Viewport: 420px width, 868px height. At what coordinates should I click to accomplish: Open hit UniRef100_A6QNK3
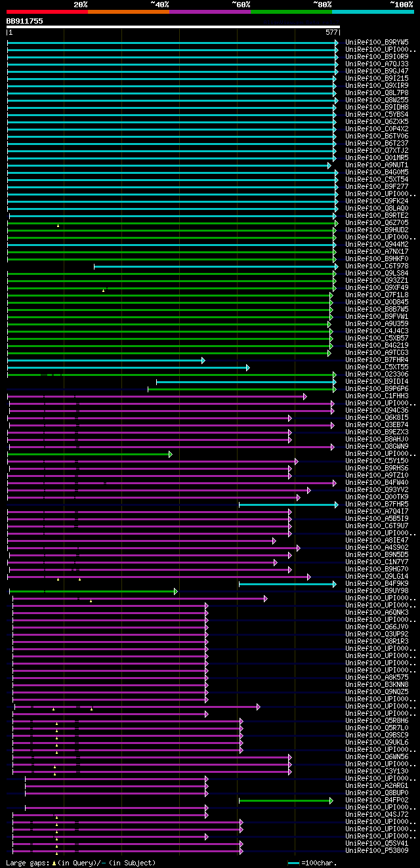tap(377, 612)
